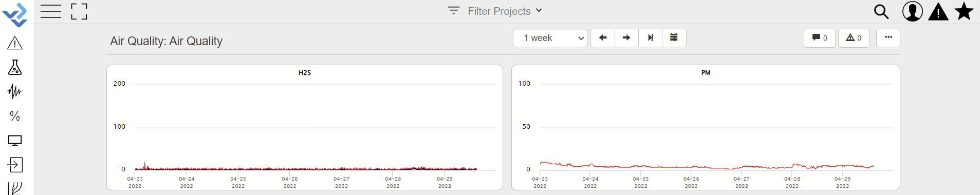Open the waveform vibration sidebar icon
The width and height of the screenshot is (980, 195).
(15, 91)
